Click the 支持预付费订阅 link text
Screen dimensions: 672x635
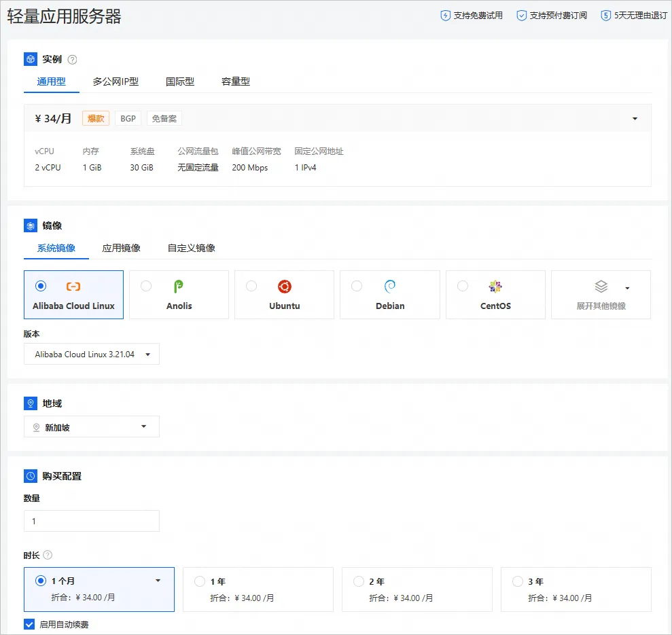558,16
